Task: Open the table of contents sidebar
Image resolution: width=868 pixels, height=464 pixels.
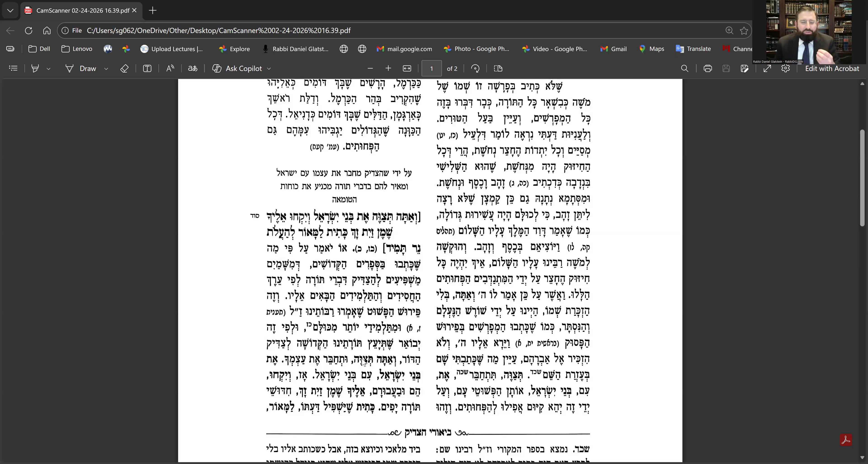Action: click(13, 69)
